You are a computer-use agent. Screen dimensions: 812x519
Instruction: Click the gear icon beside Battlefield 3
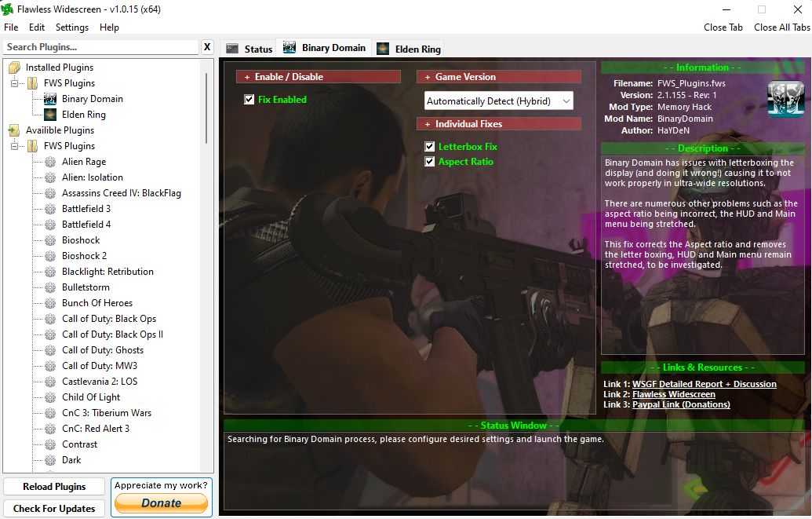click(50, 209)
